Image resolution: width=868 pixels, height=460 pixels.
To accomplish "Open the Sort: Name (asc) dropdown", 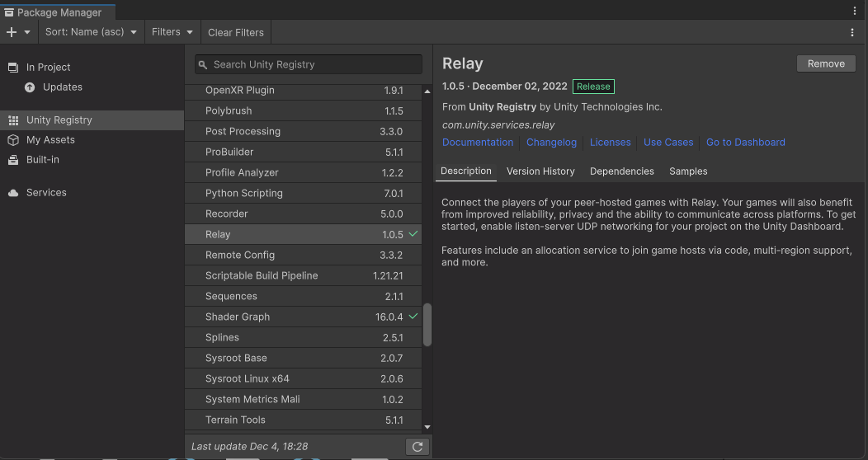I will tap(92, 32).
